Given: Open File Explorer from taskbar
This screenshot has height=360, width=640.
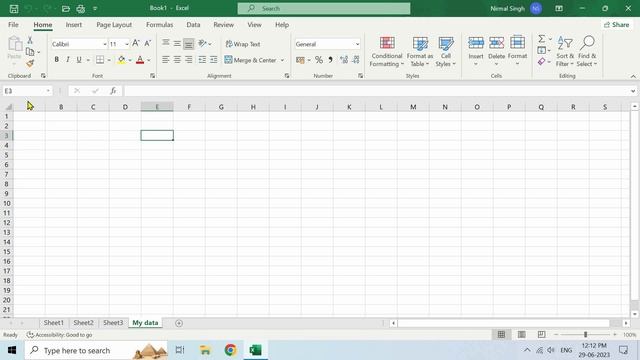Looking at the screenshot, I should tap(205, 350).
